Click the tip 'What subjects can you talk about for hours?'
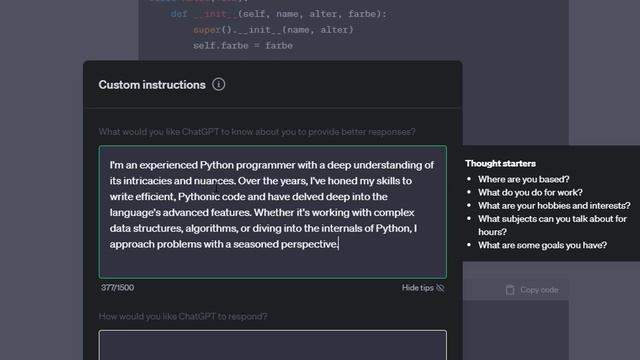 552,225
